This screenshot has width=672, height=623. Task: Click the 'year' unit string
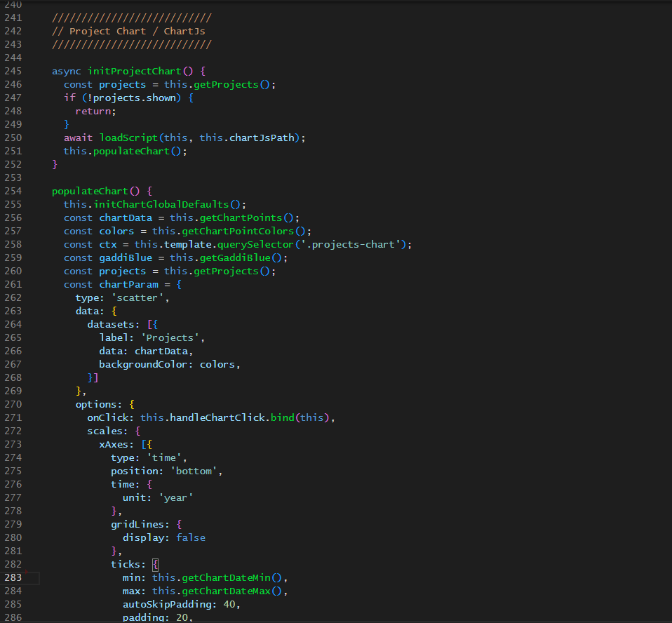[x=175, y=497]
